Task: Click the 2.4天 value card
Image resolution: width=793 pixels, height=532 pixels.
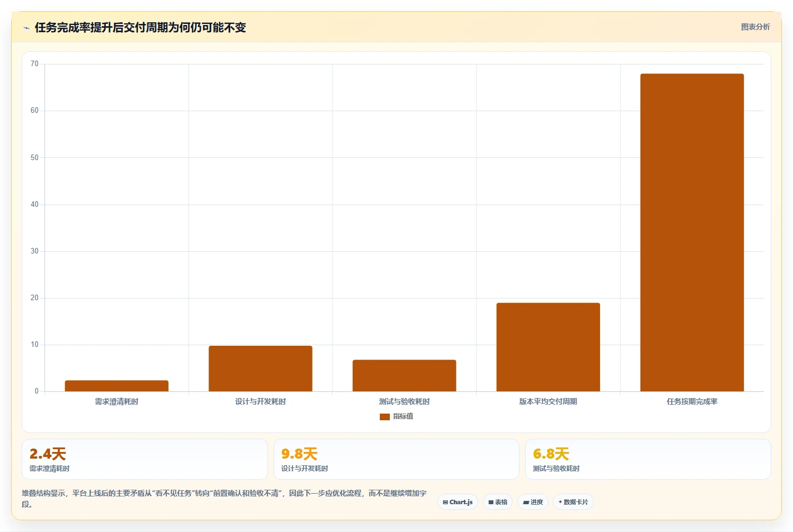Action: point(145,459)
